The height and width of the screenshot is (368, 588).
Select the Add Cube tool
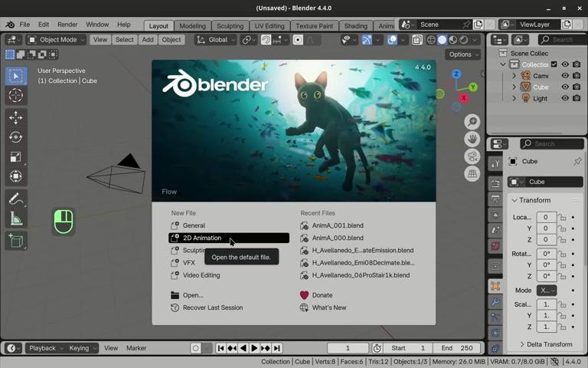15,242
